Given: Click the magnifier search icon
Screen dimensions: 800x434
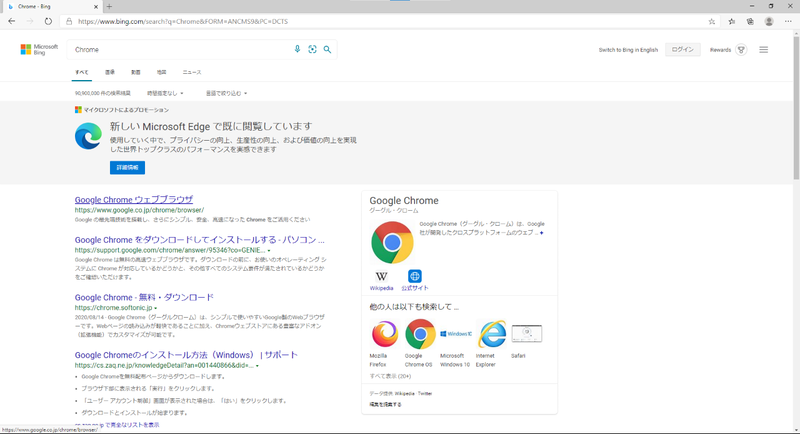Looking at the screenshot, I should [x=327, y=49].
